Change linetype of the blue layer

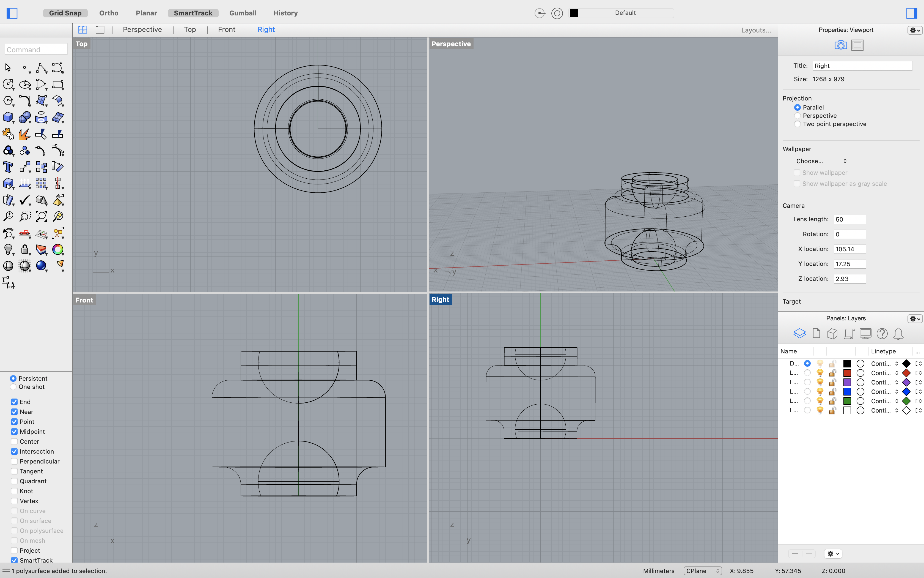coord(885,392)
